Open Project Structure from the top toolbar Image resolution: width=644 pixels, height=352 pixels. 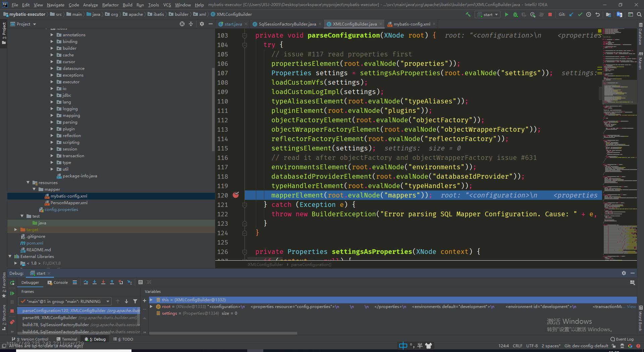[x=608, y=14]
